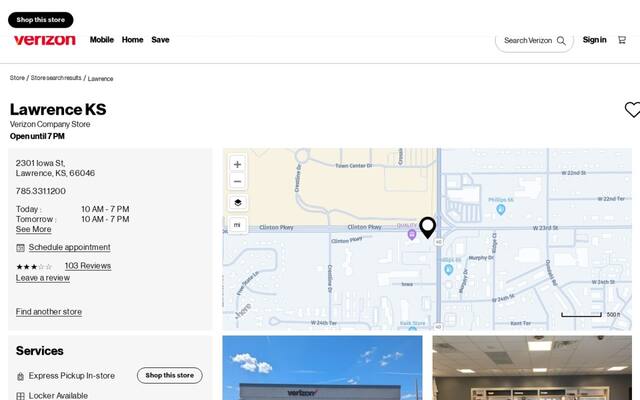Favorite this store with the heart icon
The height and width of the screenshot is (400, 640).
coord(632,109)
